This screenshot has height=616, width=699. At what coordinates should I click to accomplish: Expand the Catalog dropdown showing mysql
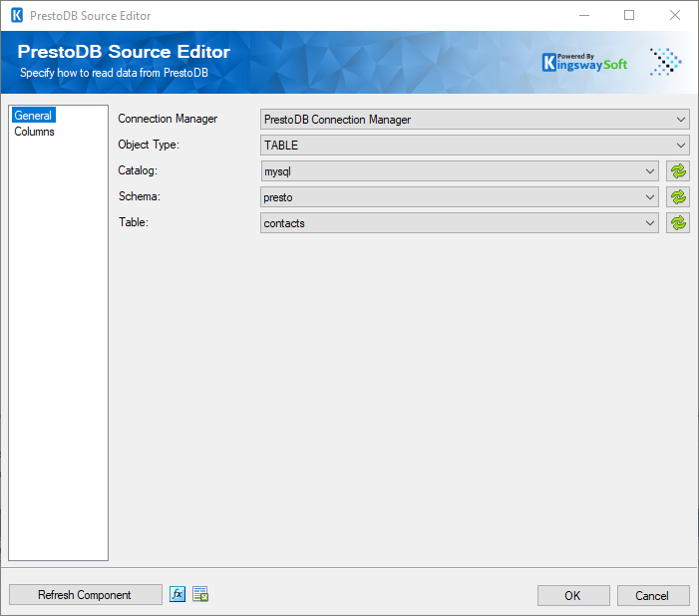[x=460, y=171]
